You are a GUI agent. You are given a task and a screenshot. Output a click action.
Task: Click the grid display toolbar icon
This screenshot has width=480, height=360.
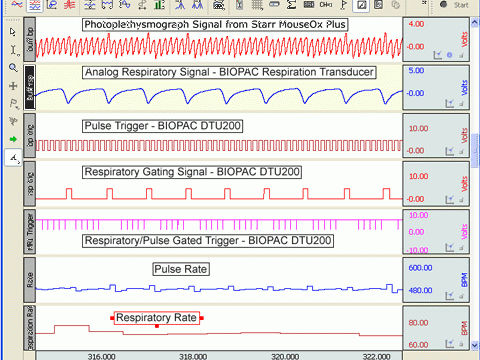tap(257, 5)
